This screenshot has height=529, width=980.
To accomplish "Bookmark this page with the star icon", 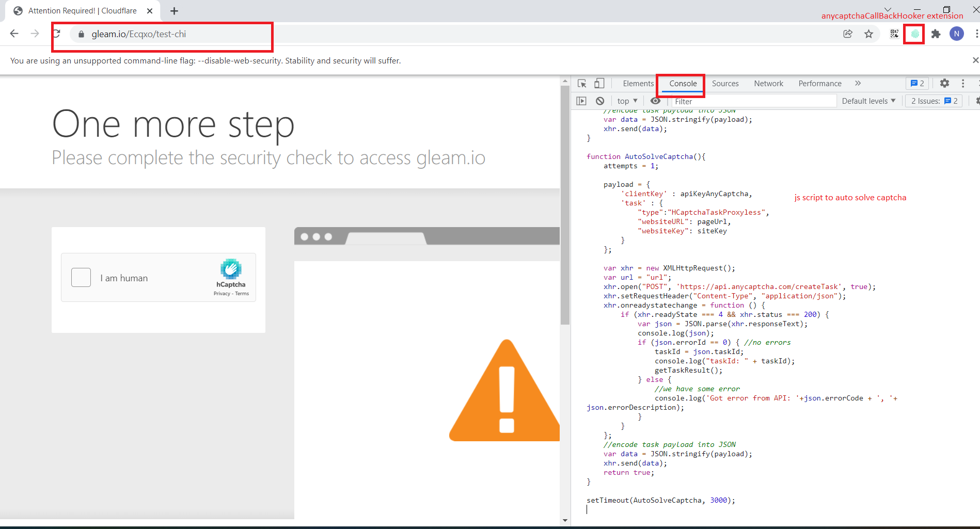I will [869, 34].
